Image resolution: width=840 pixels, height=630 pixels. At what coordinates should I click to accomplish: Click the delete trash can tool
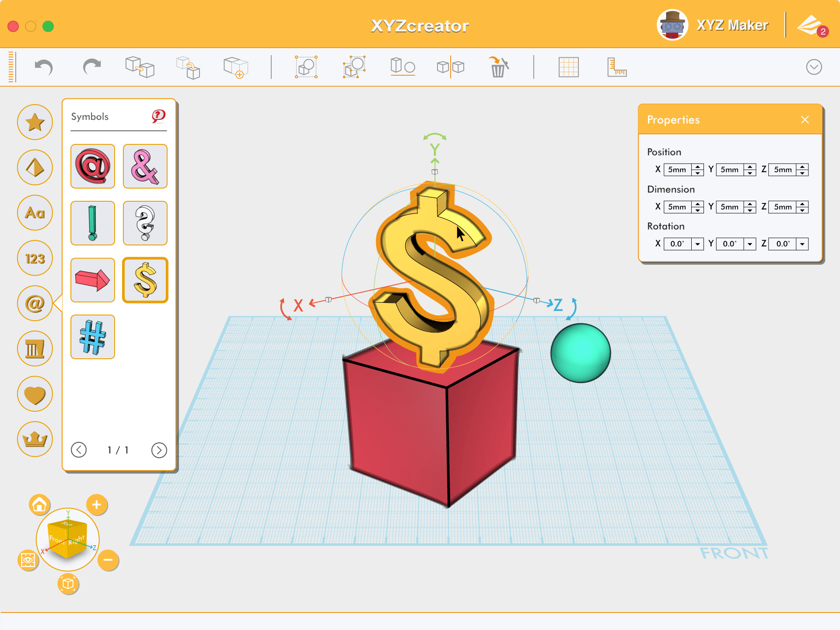coord(498,67)
